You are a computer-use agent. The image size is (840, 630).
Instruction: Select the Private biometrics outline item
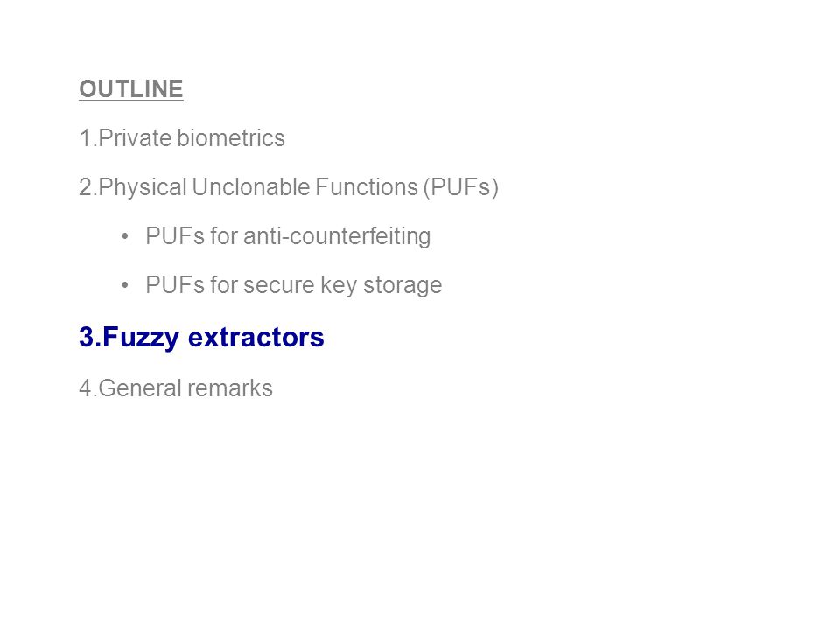pos(182,138)
